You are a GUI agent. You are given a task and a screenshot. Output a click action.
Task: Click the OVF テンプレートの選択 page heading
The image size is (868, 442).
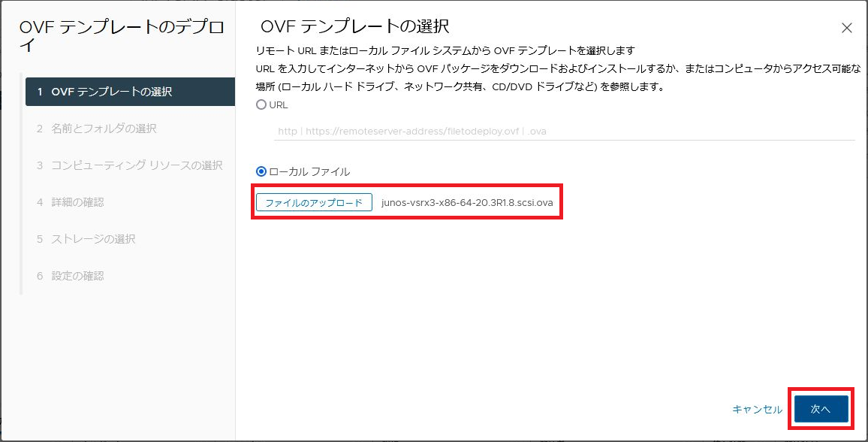coord(354,26)
